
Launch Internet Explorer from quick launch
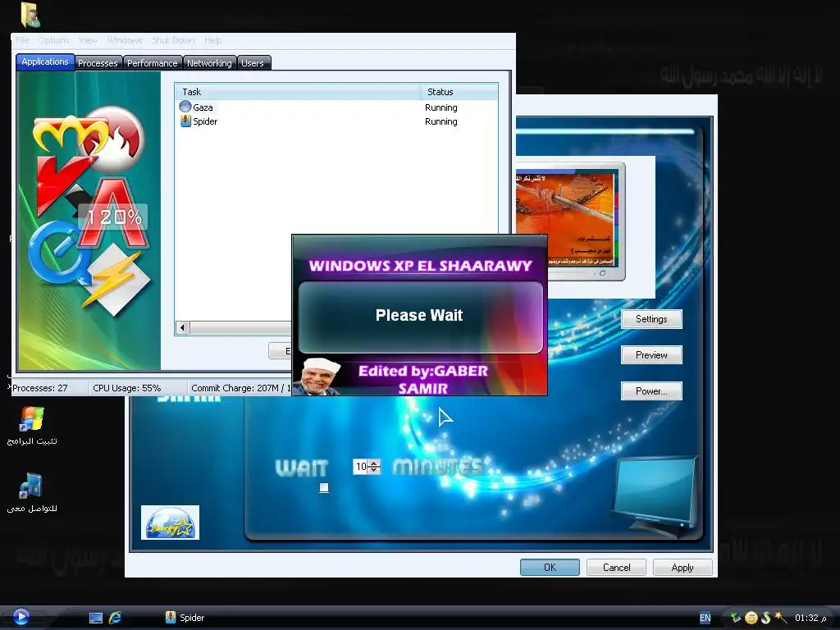tap(115, 618)
